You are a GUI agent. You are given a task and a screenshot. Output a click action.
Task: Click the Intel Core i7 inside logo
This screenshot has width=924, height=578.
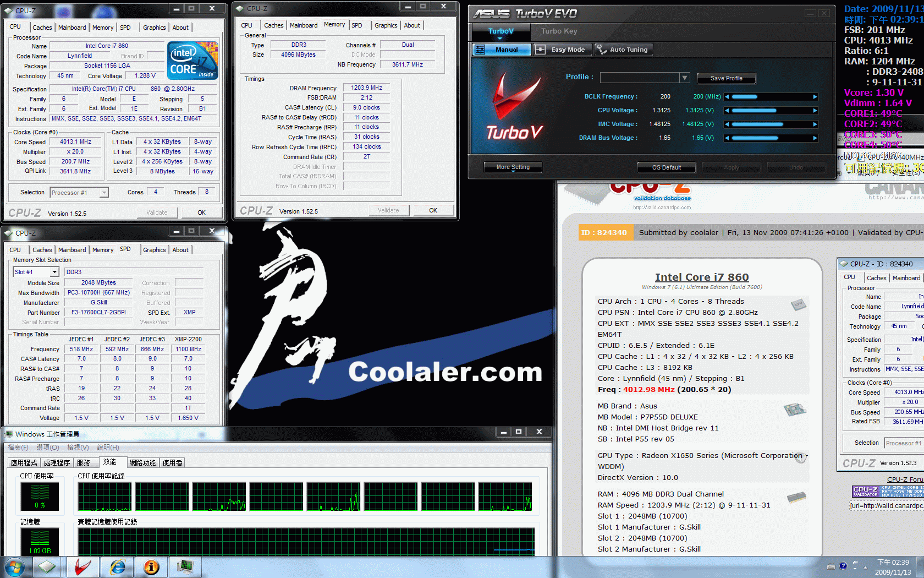tap(193, 61)
